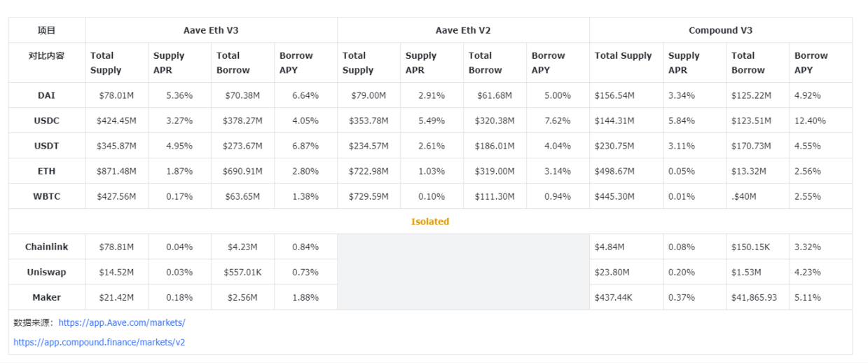
Task: Select the $41,865.93 Maker total borrow cell
Action: coord(754,297)
